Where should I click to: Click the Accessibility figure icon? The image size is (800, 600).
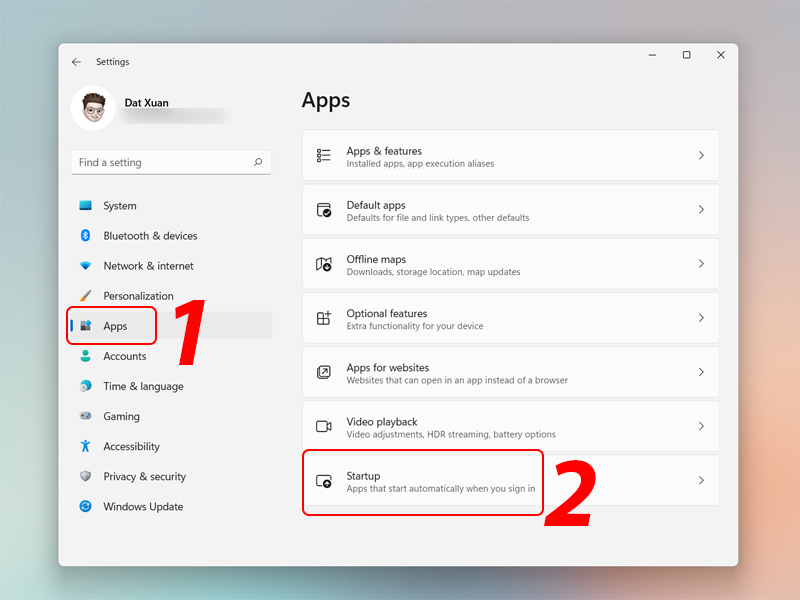(85, 446)
